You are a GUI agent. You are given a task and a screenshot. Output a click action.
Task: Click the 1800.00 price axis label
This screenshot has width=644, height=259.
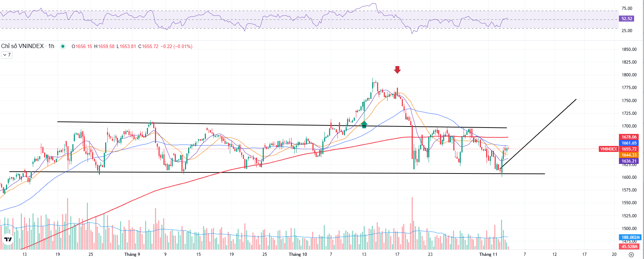click(x=629, y=75)
